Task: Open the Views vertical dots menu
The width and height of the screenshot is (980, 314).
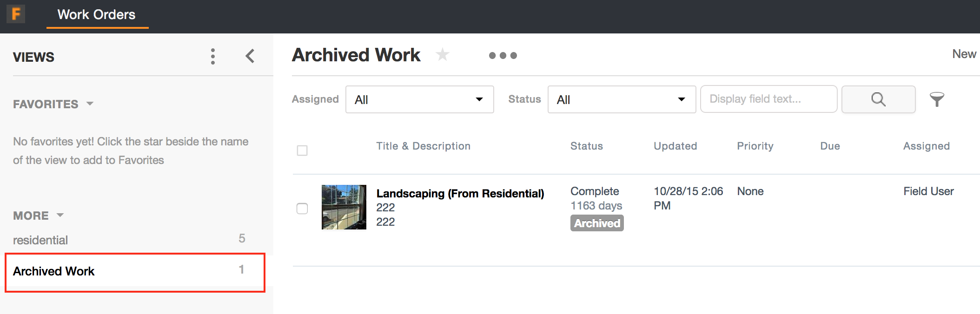Action: click(213, 56)
